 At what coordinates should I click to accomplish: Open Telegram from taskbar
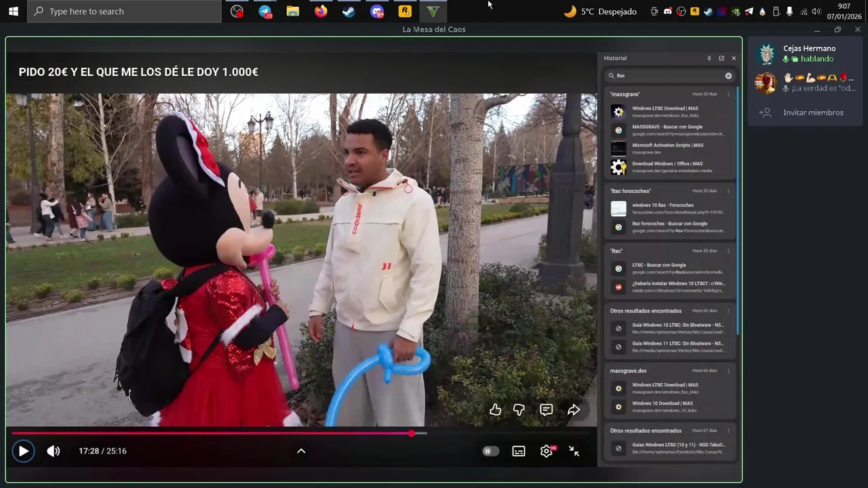[x=265, y=12]
